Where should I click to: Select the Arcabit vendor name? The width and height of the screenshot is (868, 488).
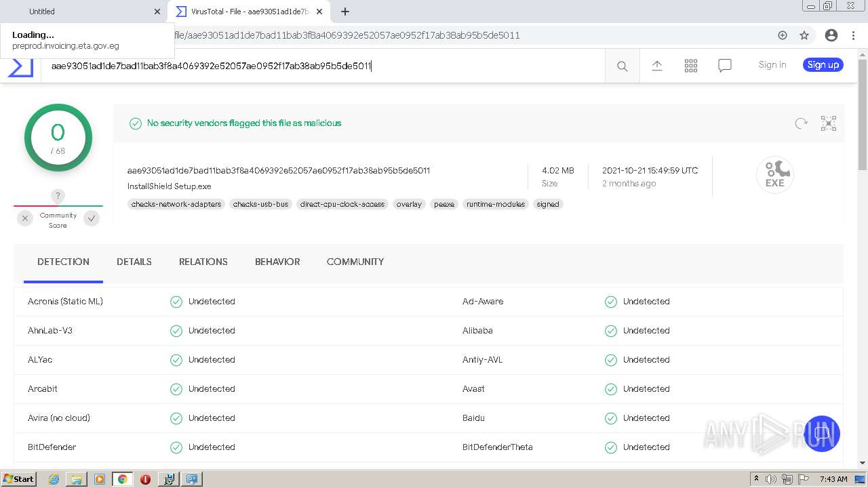pyautogui.click(x=43, y=389)
